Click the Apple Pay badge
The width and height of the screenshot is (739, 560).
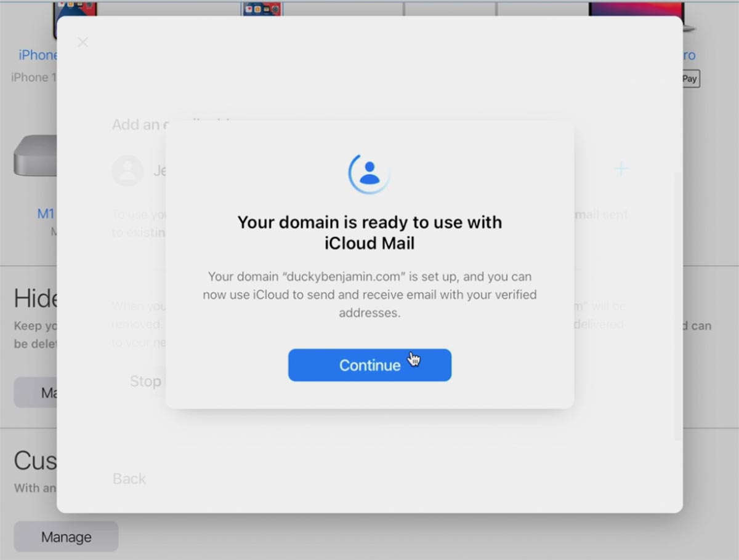click(690, 79)
